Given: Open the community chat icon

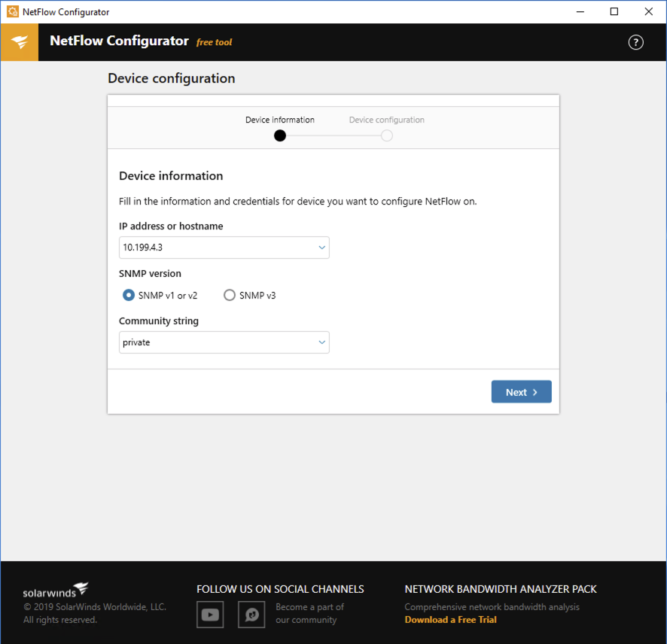Looking at the screenshot, I should point(251,614).
